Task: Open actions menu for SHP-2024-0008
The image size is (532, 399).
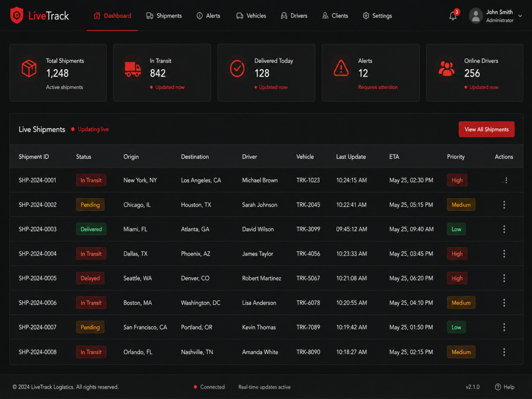Action: click(x=504, y=352)
